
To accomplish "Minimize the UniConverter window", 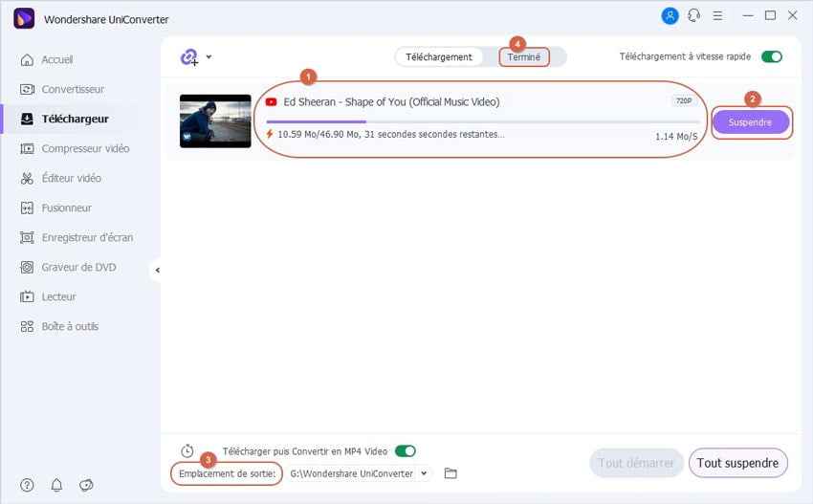I will click(x=748, y=15).
